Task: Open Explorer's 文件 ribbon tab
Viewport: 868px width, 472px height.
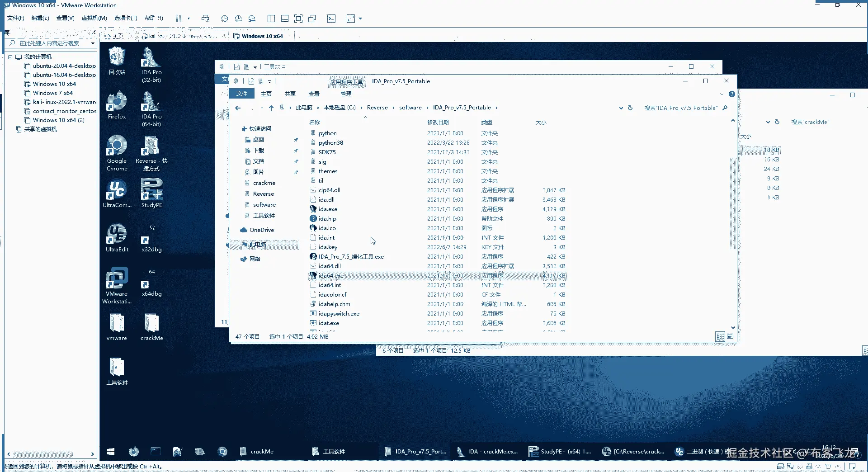Action: click(x=242, y=94)
